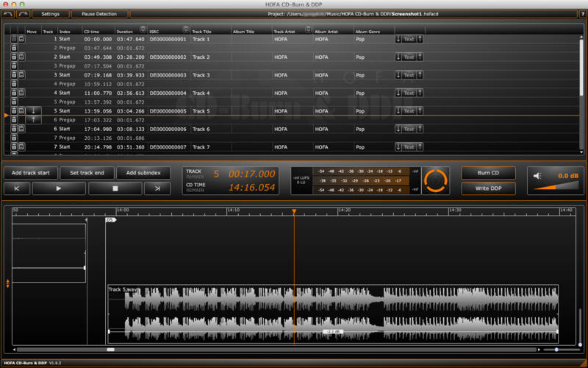Open Settings
588x368 pixels.
coord(50,14)
